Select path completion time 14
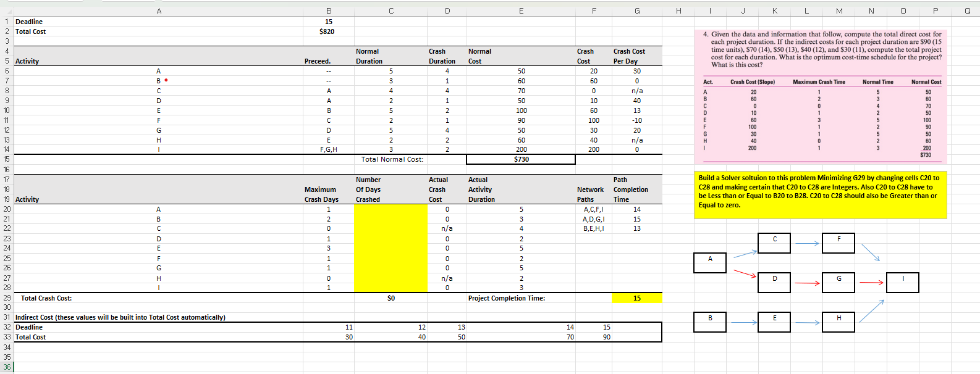Viewport: 980px width, 374px height. click(x=637, y=209)
